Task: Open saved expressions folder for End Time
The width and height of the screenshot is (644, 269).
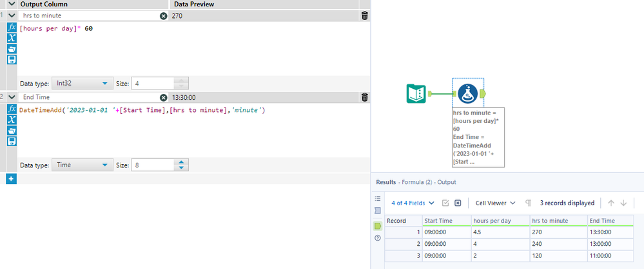Action: (12, 131)
